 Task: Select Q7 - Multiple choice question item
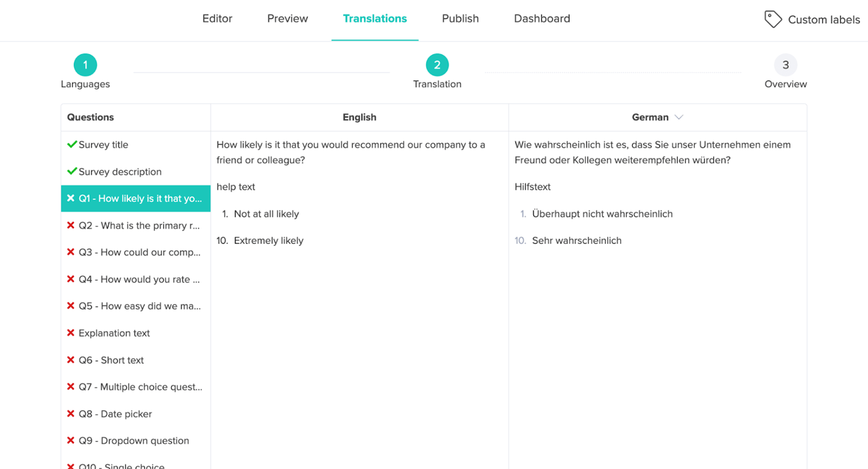(140, 387)
